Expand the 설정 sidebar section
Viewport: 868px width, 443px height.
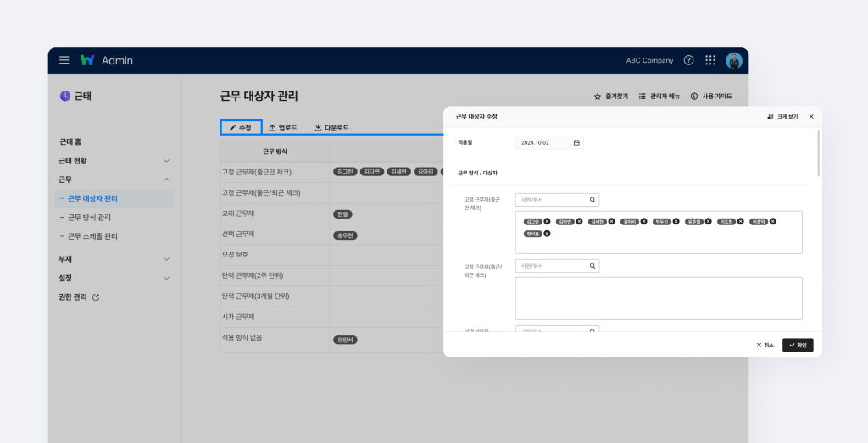[x=114, y=278]
